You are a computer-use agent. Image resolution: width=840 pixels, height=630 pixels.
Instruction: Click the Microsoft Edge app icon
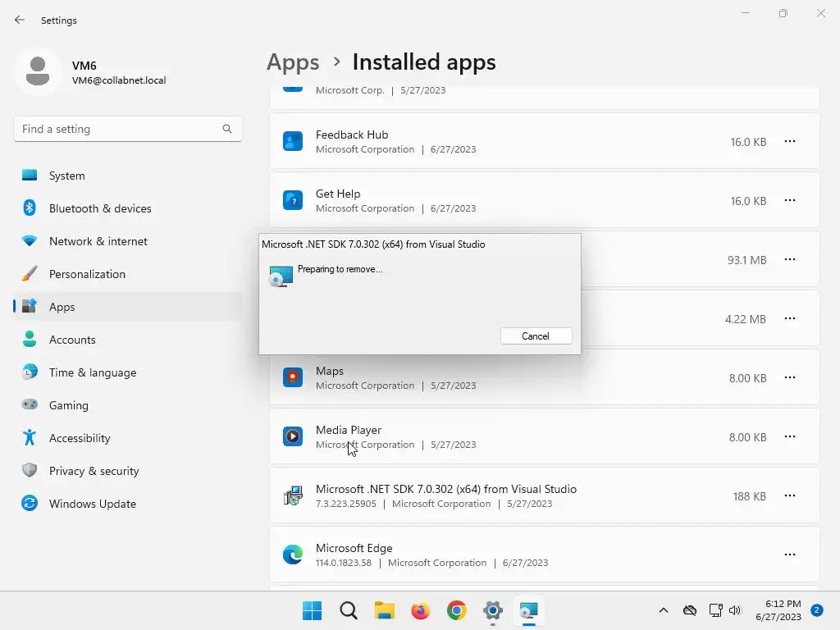pos(293,555)
